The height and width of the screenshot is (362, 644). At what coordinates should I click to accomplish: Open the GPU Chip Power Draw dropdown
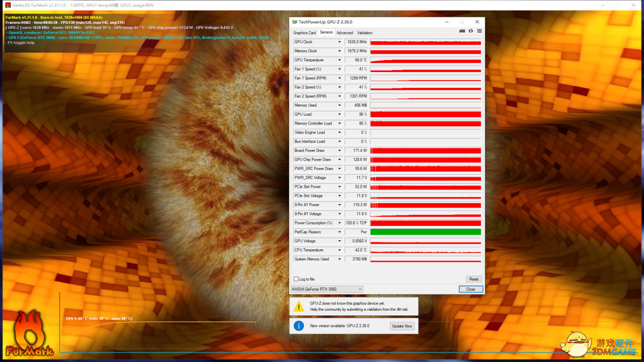point(340,160)
